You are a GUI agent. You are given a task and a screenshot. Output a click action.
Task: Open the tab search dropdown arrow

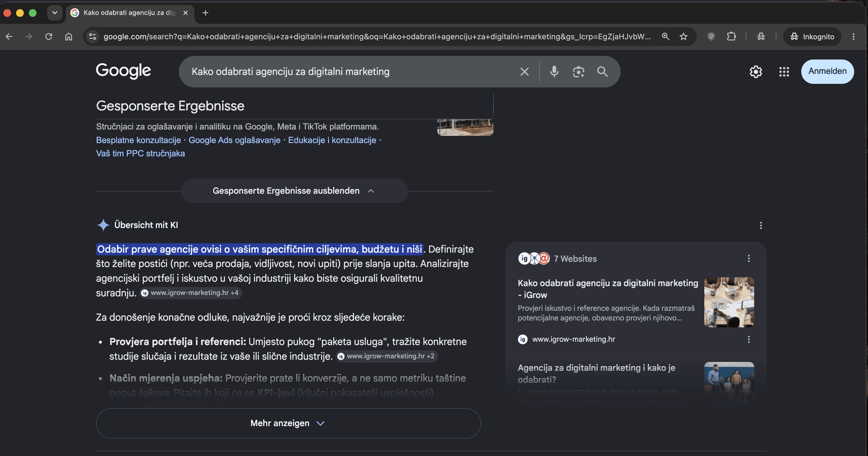pyautogui.click(x=55, y=13)
